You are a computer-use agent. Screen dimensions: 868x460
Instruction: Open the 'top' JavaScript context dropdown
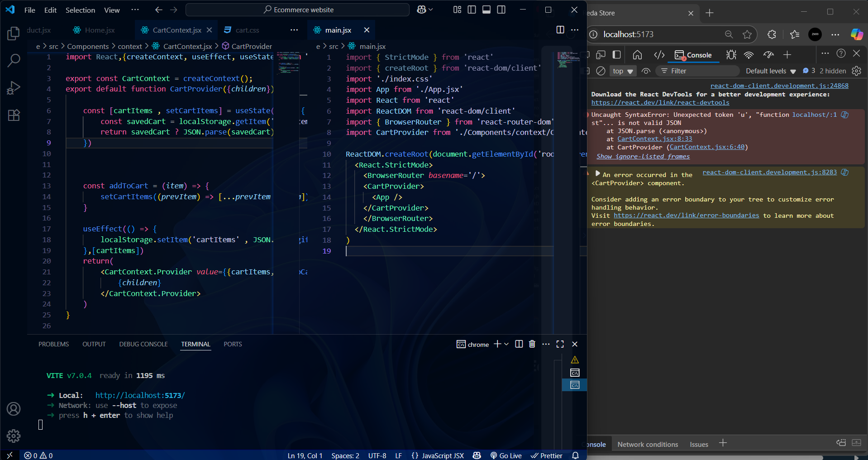(x=623, y=71)
